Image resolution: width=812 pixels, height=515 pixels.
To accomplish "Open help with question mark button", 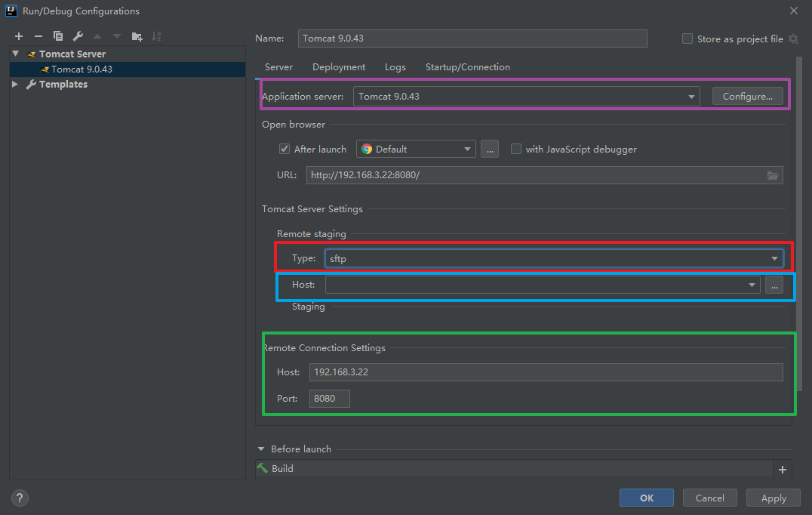I will [x=20, y=498].
